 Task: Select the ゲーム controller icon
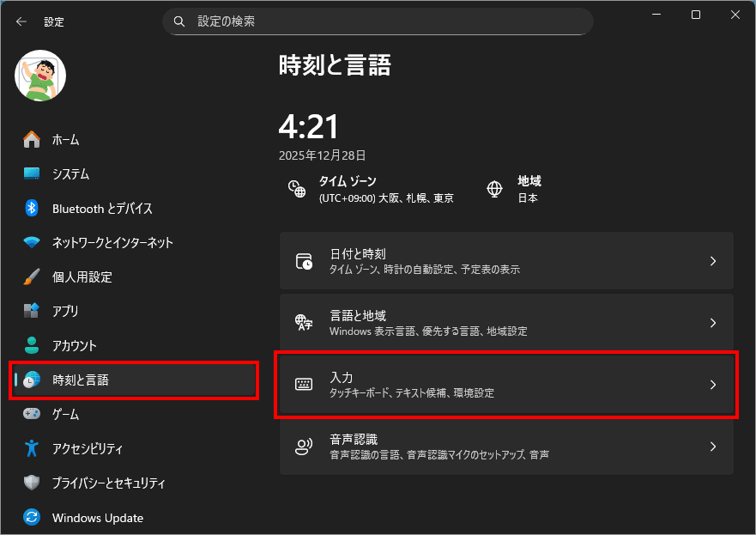(32, 414)
